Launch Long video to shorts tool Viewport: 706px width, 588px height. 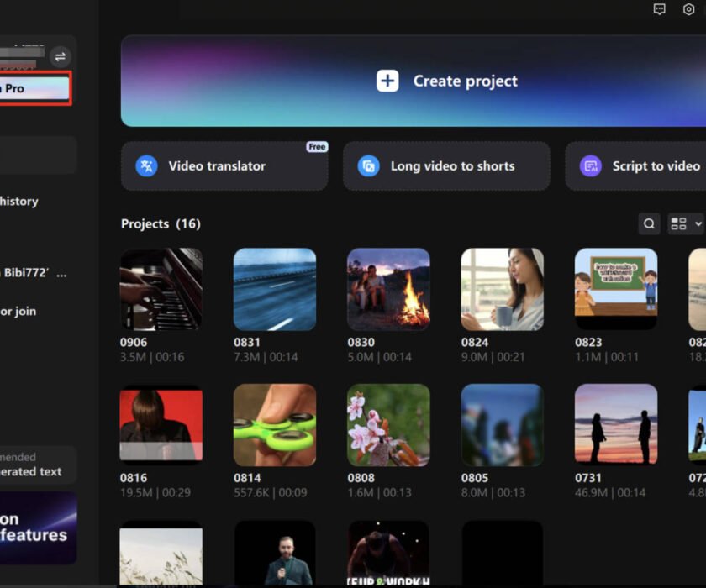point(446,166)
